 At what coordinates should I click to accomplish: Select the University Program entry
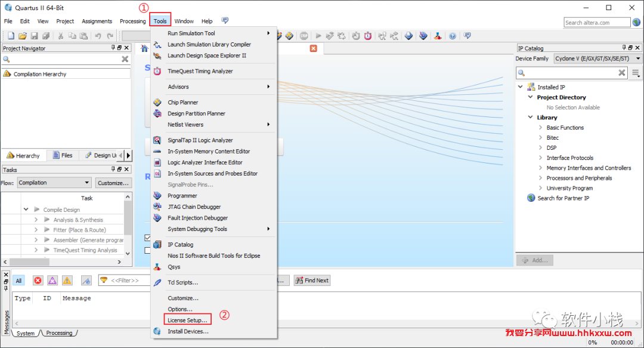pos(569,188)
